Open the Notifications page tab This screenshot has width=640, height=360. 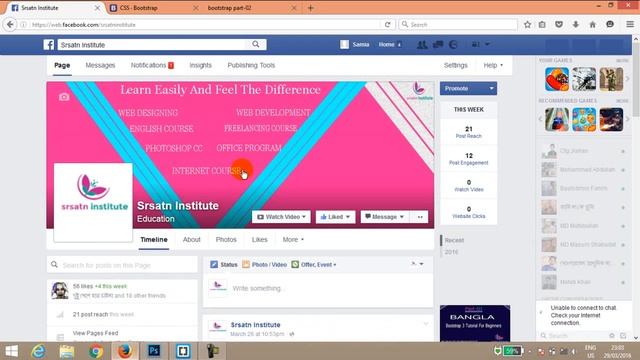pyautogui.click(x=152, y=65)
